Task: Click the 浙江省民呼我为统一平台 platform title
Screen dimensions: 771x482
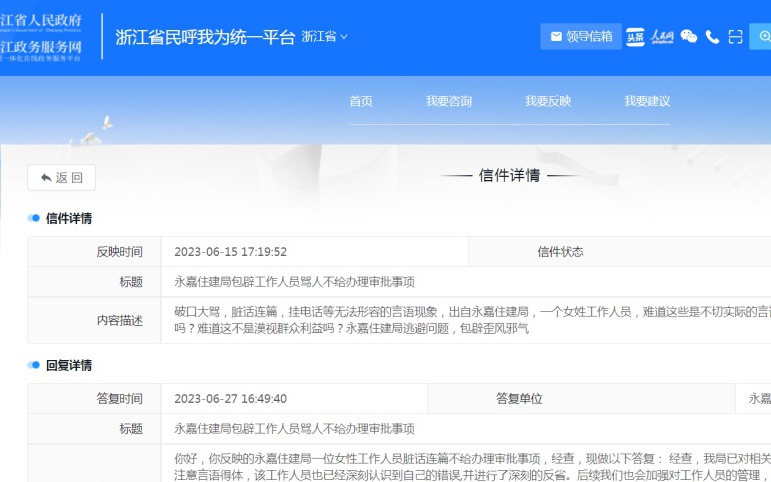Action: 205,37
